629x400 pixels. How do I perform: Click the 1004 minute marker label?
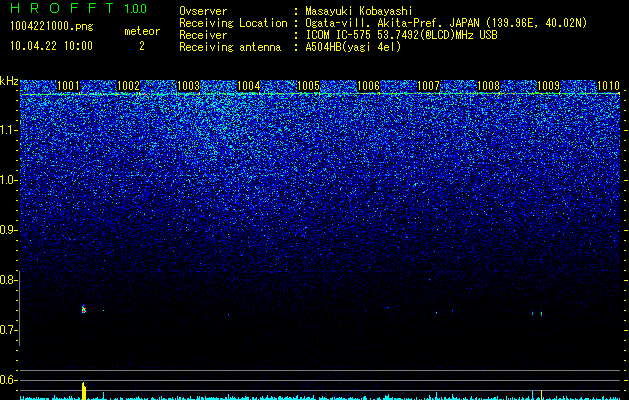coord(249,86)
